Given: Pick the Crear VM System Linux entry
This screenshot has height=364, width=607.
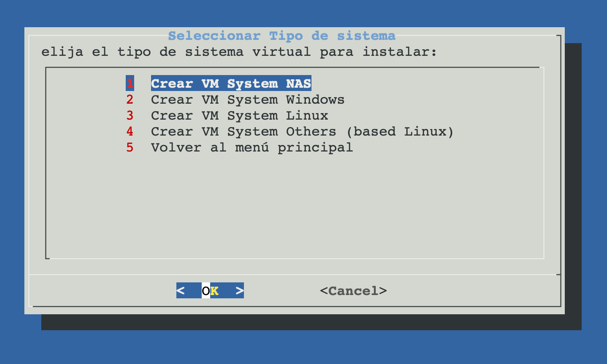Looking at the screenshot, I should pyautogui.click(x=239, y=116).
